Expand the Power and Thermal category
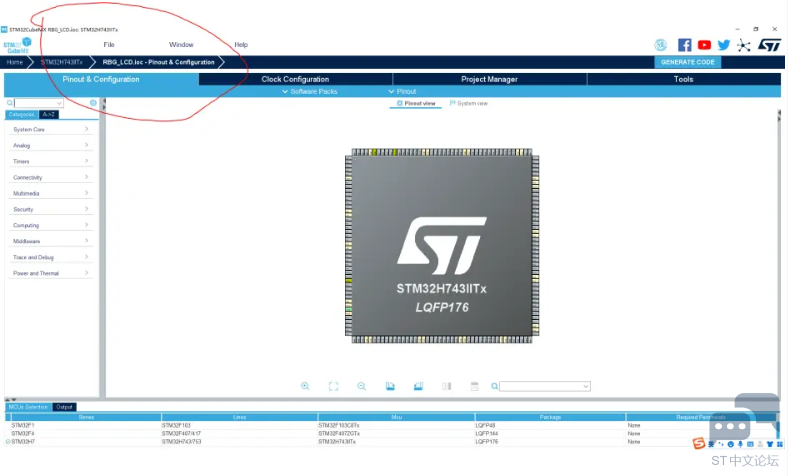788x476 pixels. pyautogui.click(x=51, y=273)
